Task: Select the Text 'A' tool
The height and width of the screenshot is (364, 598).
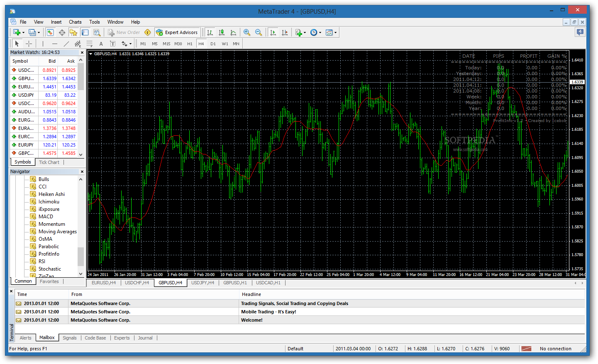Action: click(x=101, y=44)
